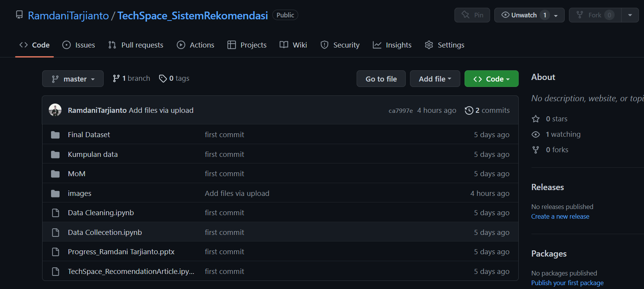Open the 2 commits history link
Viewport: 644px width, 289px height.
click(487, 110)
